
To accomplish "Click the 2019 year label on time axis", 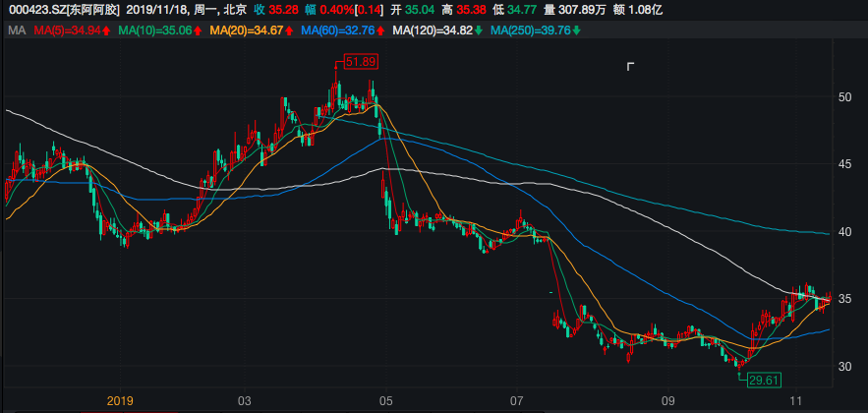I will (119, 401).
